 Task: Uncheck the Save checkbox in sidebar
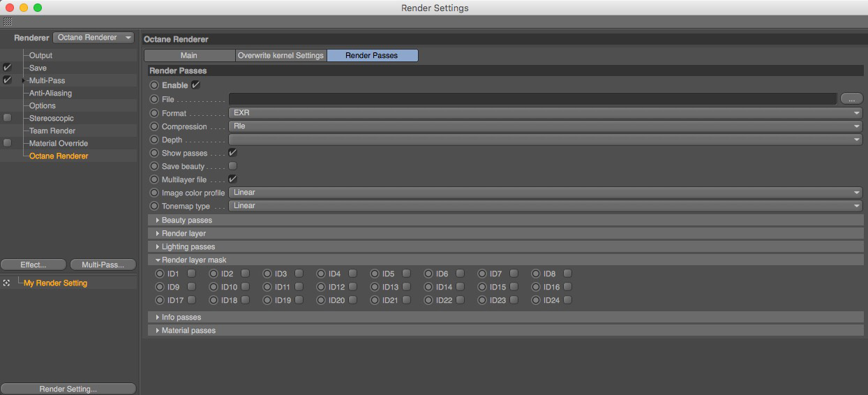click(7, 68)
